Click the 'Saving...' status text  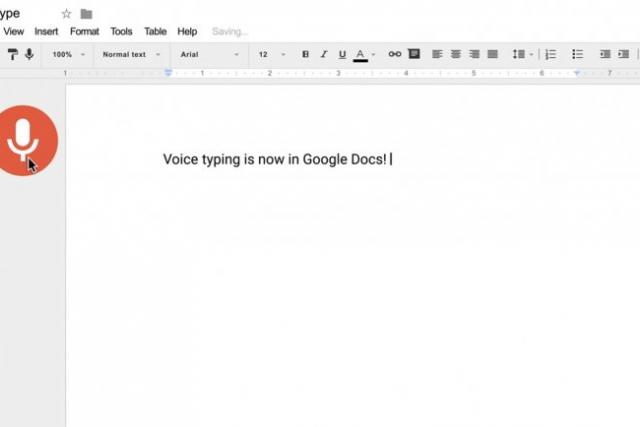pyautogui.click(x=230, y=31)
